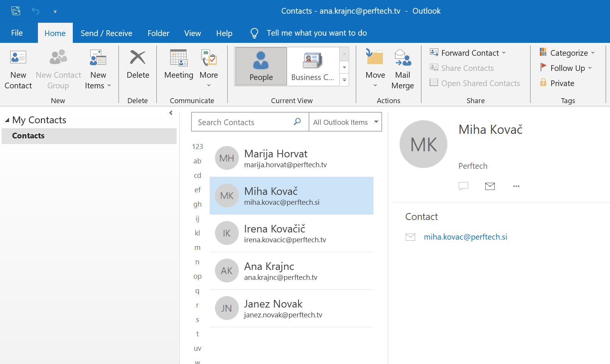Jump to contacts under 'ab'
Screen dimensions: 610x364
[198, 161]
